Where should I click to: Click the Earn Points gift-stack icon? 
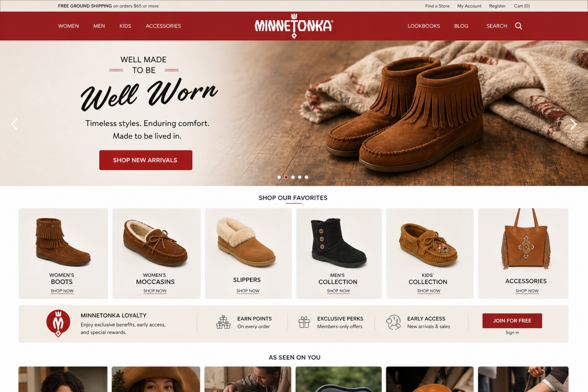224,322
